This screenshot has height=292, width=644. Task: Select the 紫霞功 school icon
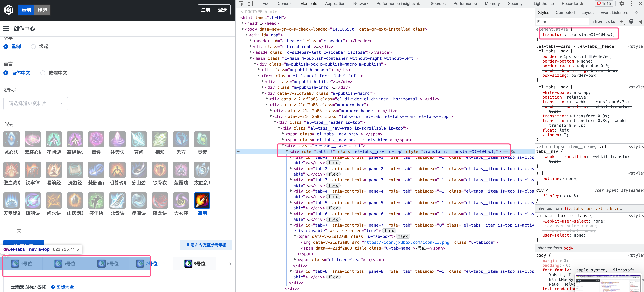point(181,170)
